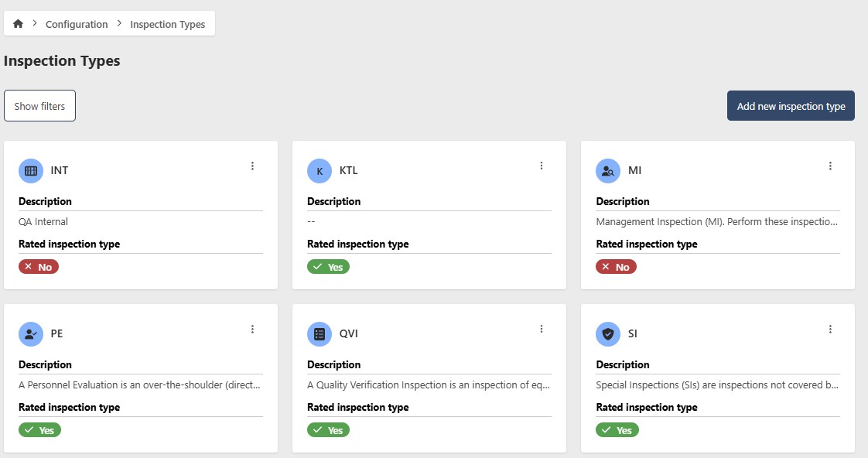Screen dimensions: 868x458
Task: Open the SI card options menu
Action: click(830, 329)
